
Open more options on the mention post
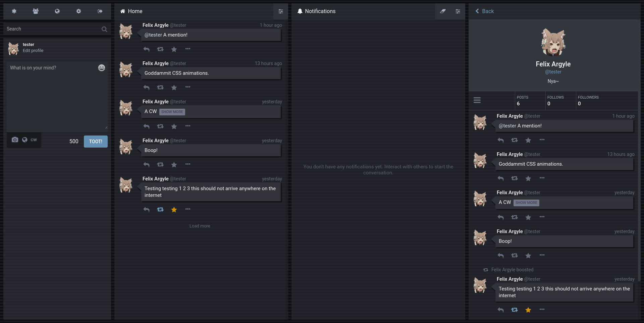pyautogui.click(x=188, y=49)
